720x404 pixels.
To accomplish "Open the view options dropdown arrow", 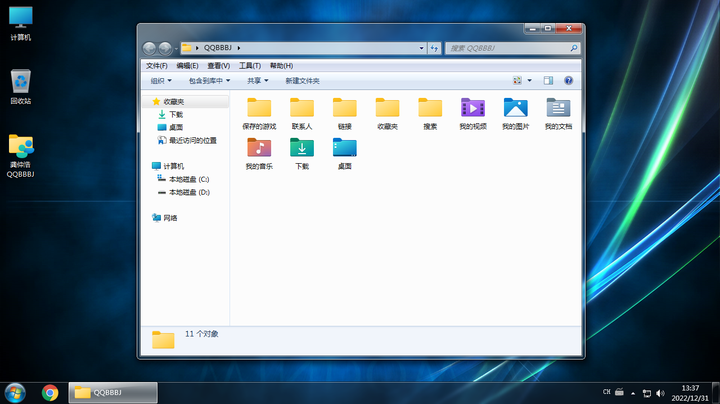I will click(x=529, y=80).
